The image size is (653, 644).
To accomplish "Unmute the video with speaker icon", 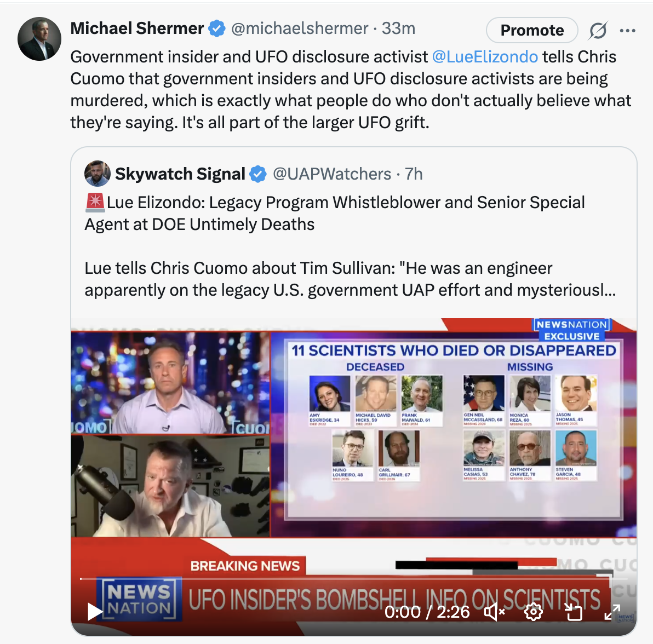I will [494, 612].
